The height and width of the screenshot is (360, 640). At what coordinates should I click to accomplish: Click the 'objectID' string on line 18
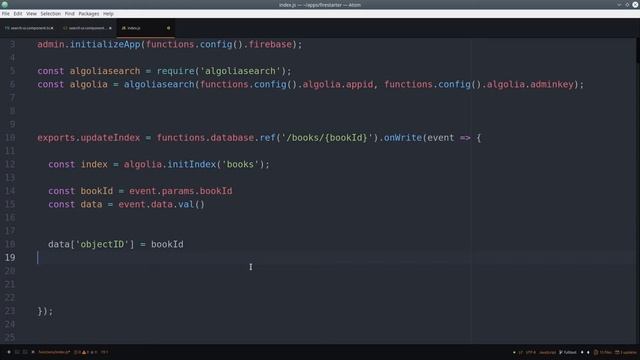(102, 244)
